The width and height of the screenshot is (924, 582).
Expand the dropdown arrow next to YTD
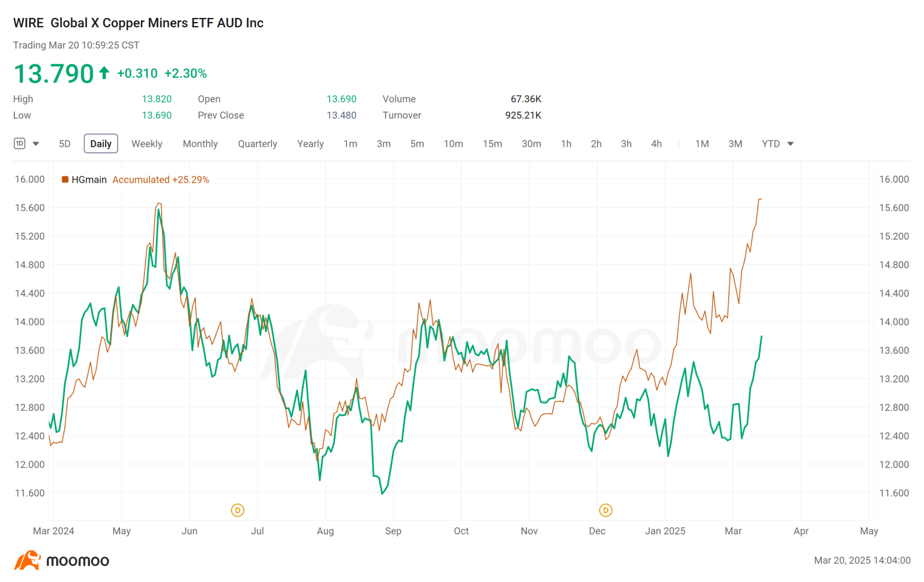point(791,144)
